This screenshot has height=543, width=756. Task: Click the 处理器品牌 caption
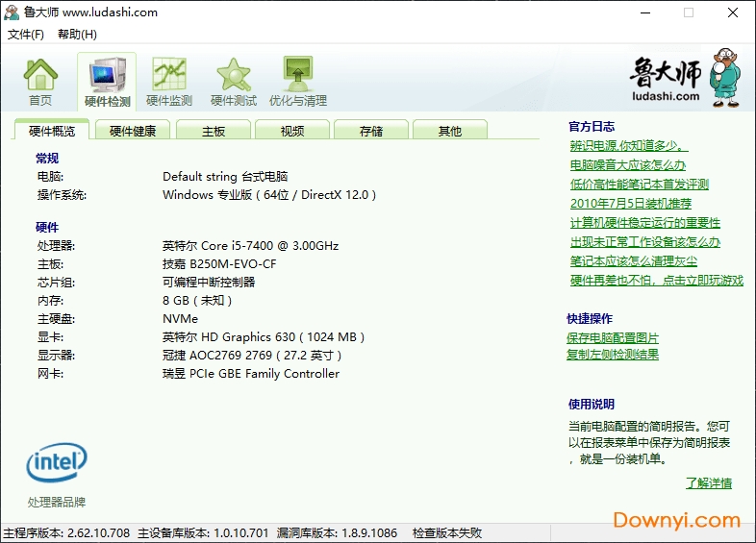tap(57, 502)
